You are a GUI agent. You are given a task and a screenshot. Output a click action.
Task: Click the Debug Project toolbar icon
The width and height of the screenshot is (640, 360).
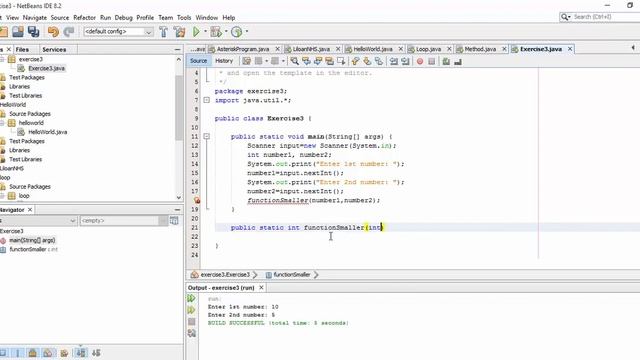pyautogui.click(x=216, y=31)
